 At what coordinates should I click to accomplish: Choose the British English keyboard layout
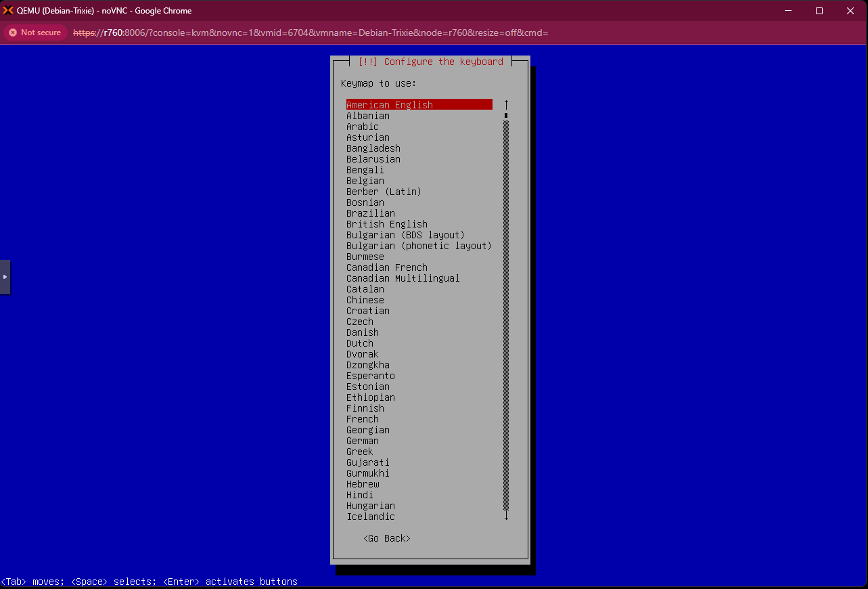pos(386,224)
